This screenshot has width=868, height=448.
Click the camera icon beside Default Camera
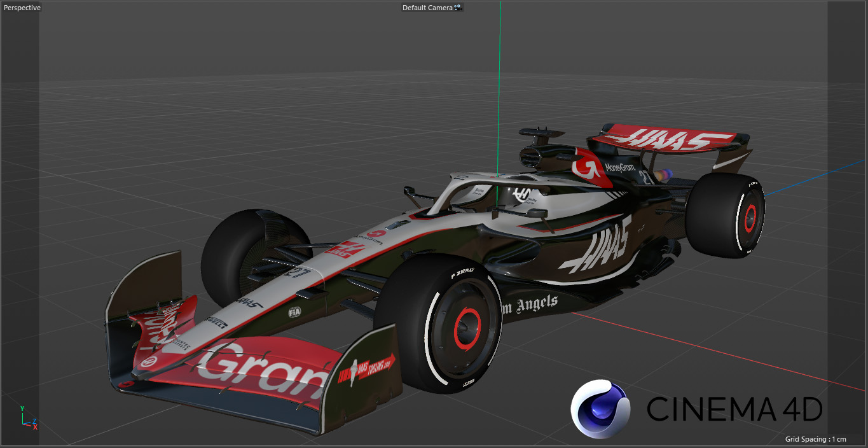(x=458, y=8)
